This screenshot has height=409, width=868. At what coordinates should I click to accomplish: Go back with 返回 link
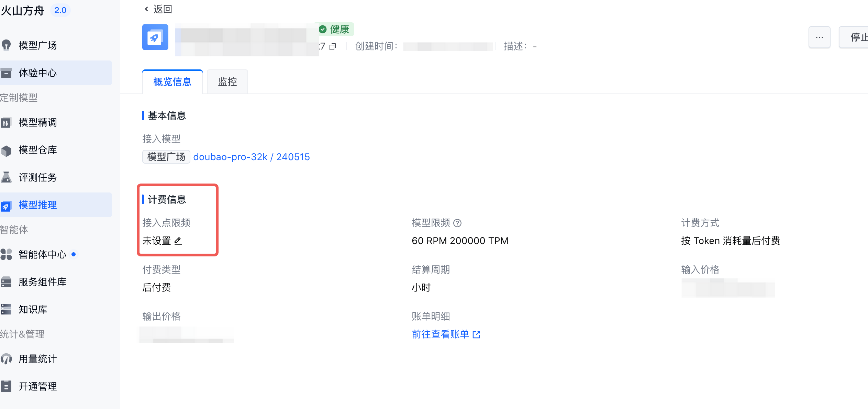click(163, 9)
